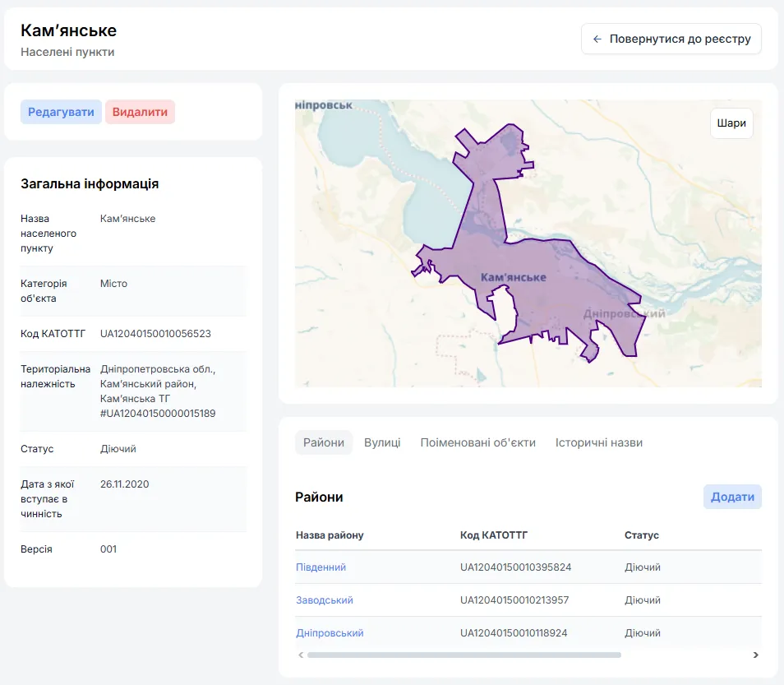
Task: Return to registry via Повернутися до реєстру
Action: pos(671,39)
